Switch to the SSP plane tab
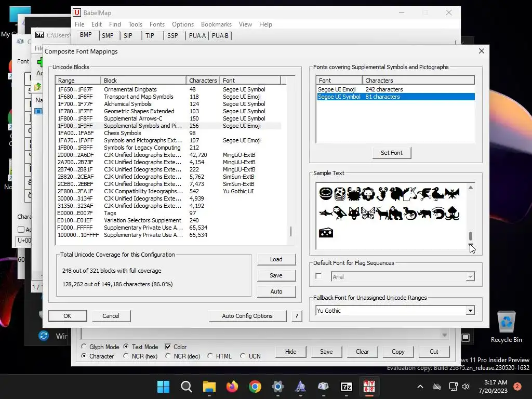This screenshot has height=399, width=532. click(172, 36)
